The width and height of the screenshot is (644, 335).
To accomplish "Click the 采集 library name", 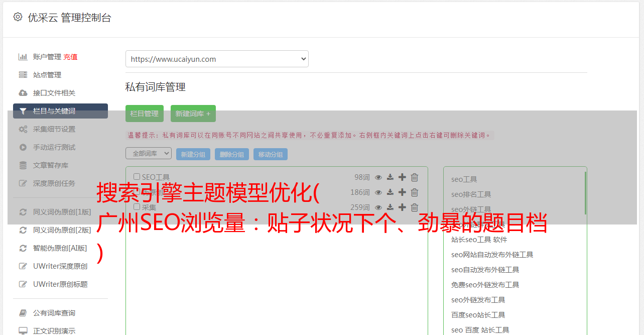I will coord(149,207).
